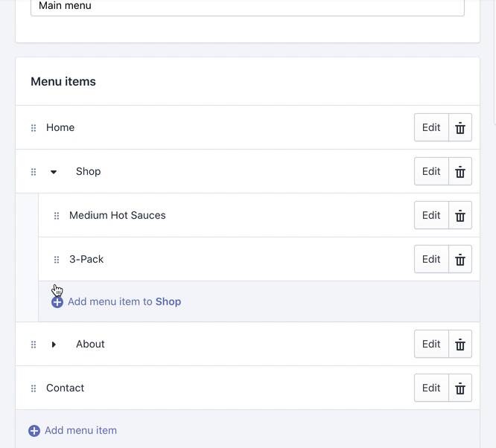Edit the Contact menu item
Screen dimensions: 496x448
coord(431,388)
